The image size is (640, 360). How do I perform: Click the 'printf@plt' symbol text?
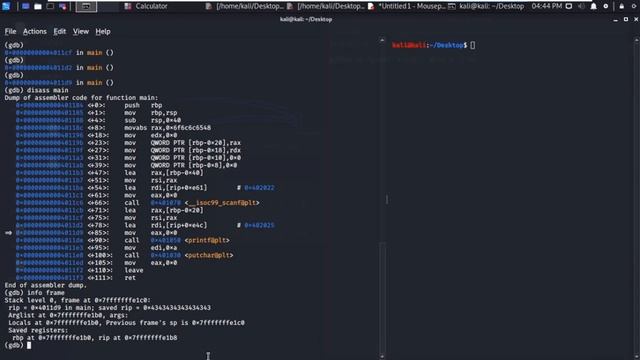click(x=207, y=240)
